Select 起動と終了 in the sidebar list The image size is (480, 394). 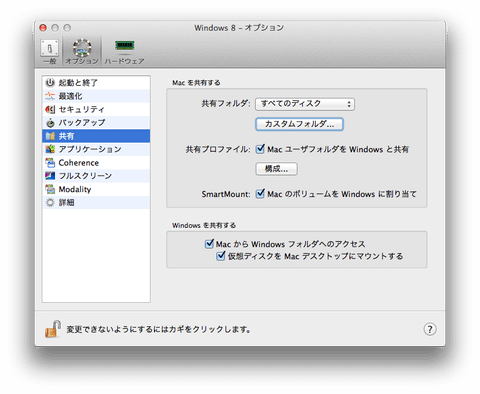(96, 83)
